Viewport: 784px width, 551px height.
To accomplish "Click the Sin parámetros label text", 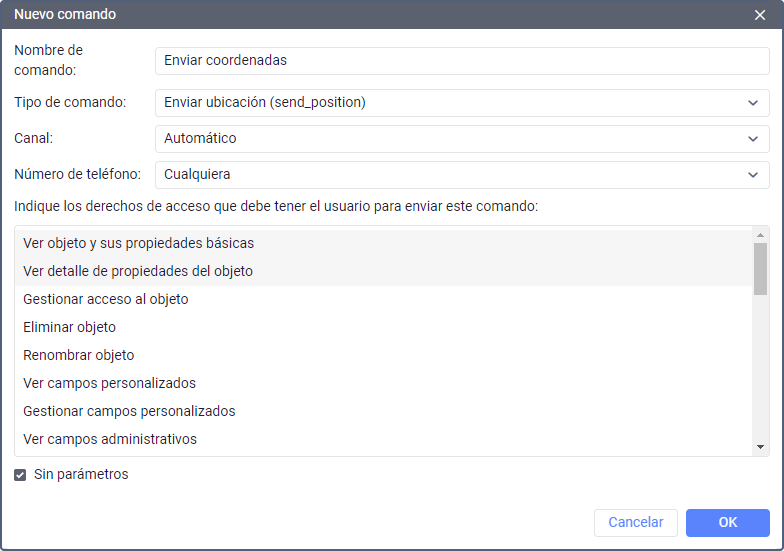I will 81,475.
